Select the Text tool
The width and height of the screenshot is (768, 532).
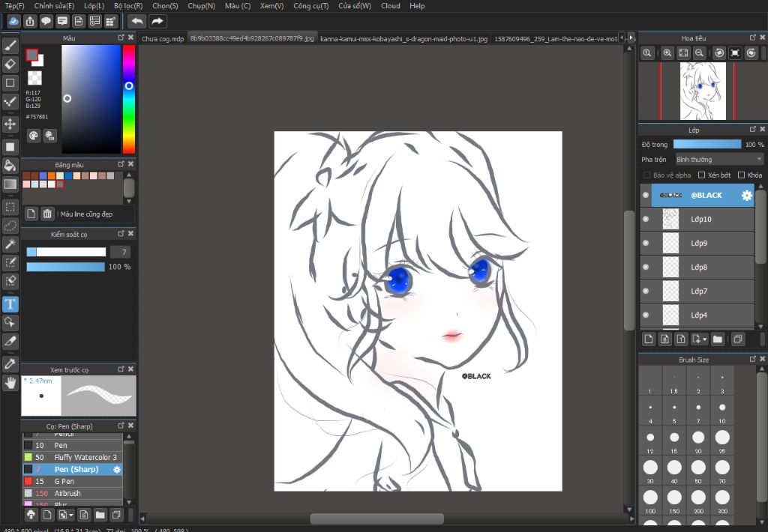click(10, 304)
